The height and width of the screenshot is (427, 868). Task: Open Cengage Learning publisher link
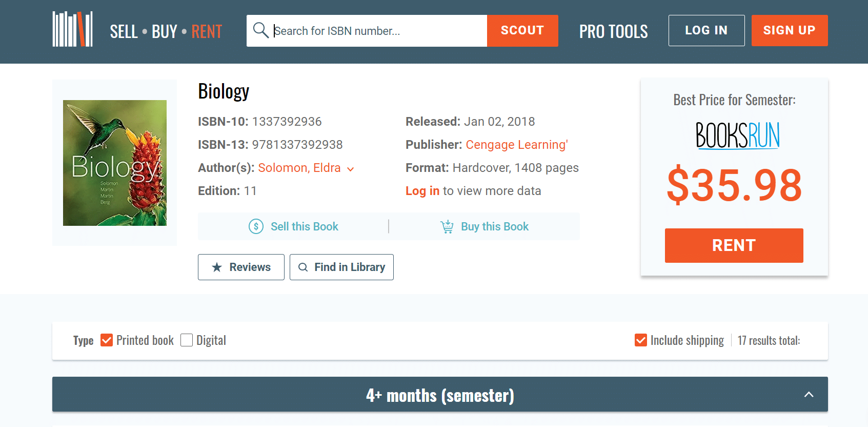517,145
